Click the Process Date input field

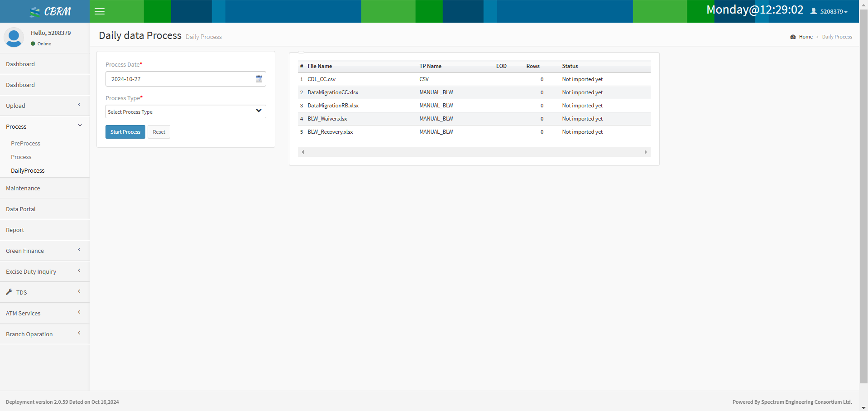click(186, 79)
